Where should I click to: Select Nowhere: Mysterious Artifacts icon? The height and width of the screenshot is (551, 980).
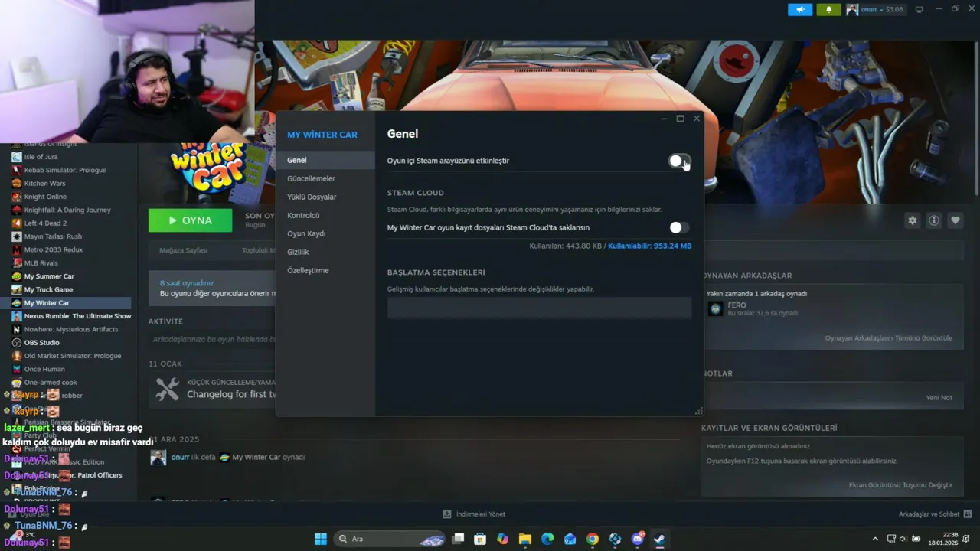click(17, 329)
